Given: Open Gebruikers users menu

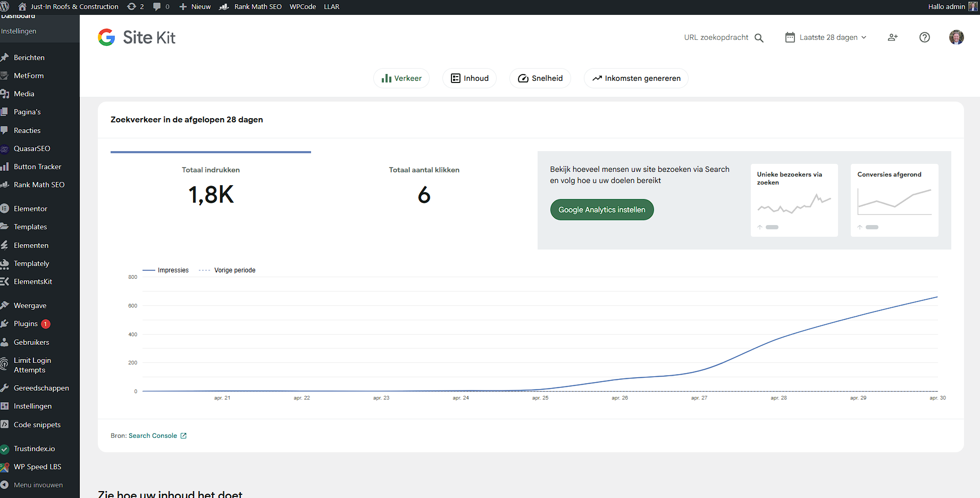Looking at the screenshot, I should [31, 342].
